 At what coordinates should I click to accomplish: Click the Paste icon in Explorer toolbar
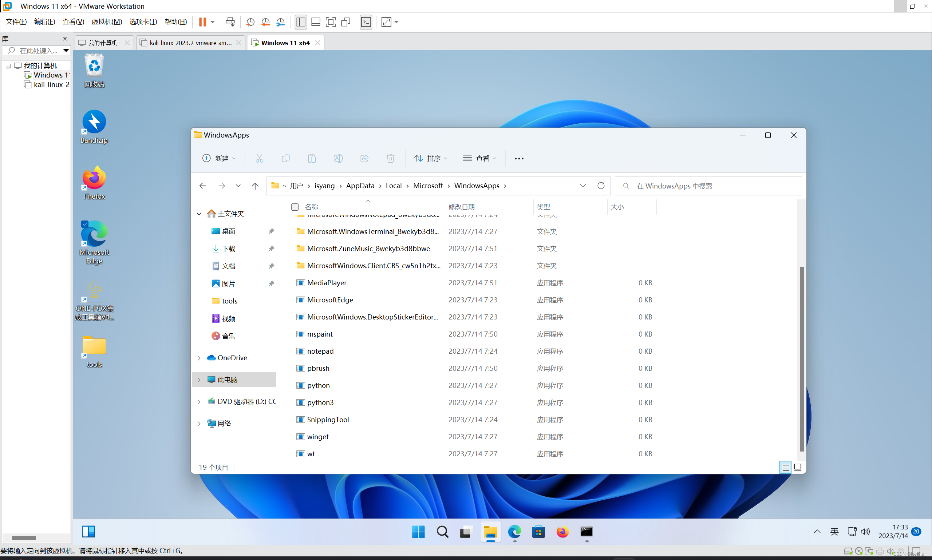click(x=312, y=158)
